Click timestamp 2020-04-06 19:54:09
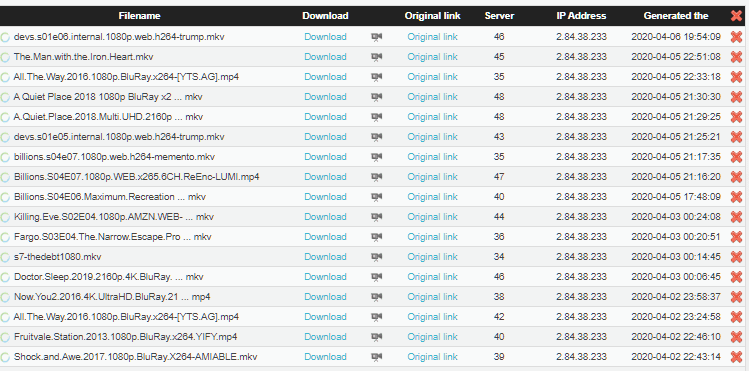Image resolution: width=749 pixels, height=371 pixels. click(676, 37)
